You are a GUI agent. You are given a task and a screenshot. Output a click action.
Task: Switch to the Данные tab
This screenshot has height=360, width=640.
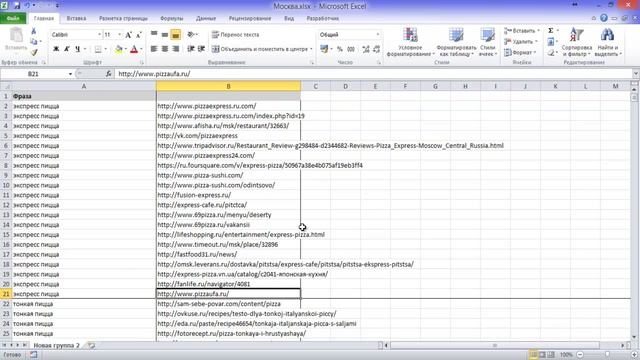(x=206, y=18)
